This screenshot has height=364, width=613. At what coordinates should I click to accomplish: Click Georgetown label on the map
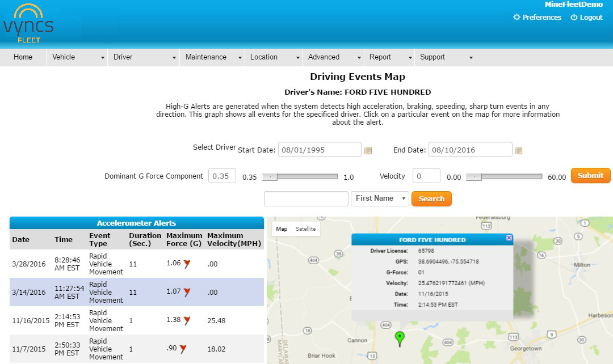[x=526, y=348]
